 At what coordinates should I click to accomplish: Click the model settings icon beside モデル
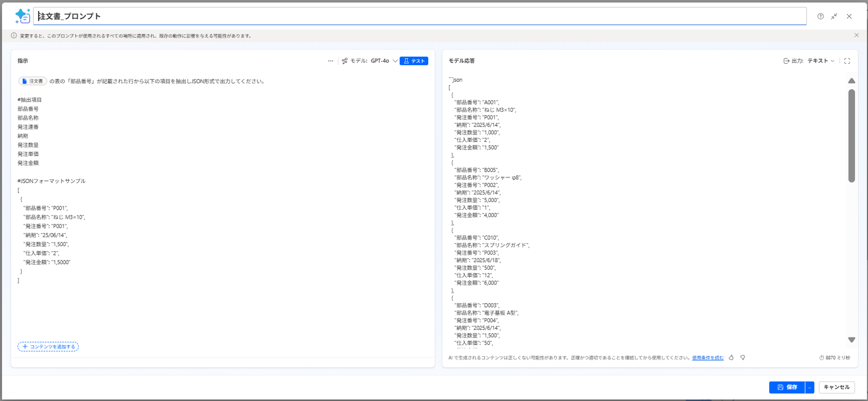[x=345, y=61]
